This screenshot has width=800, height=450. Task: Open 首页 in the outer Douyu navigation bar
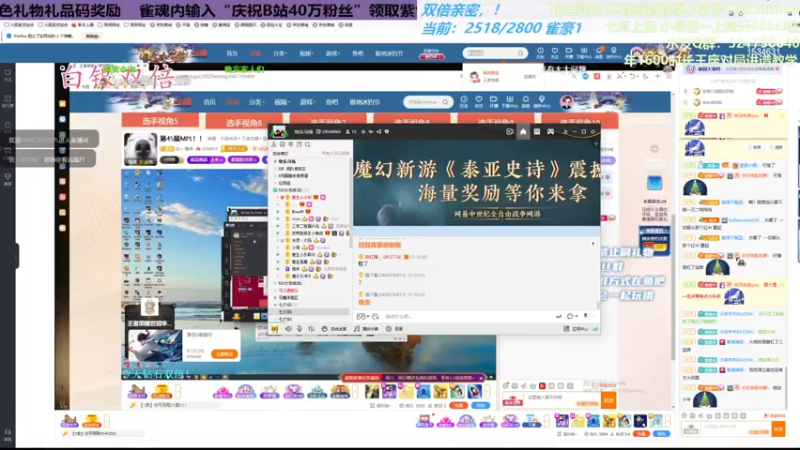[x=232, y=53]
